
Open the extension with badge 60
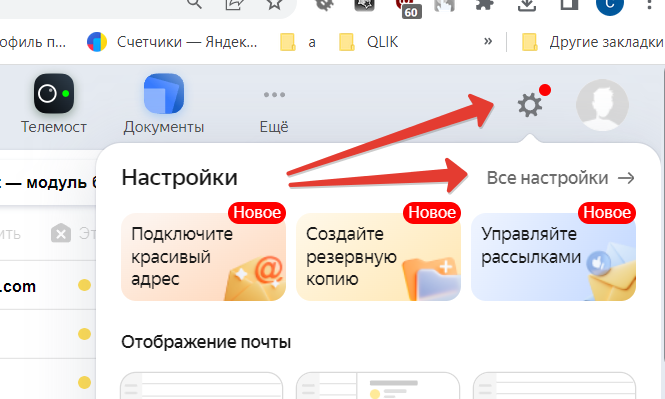tap(407, 8)
